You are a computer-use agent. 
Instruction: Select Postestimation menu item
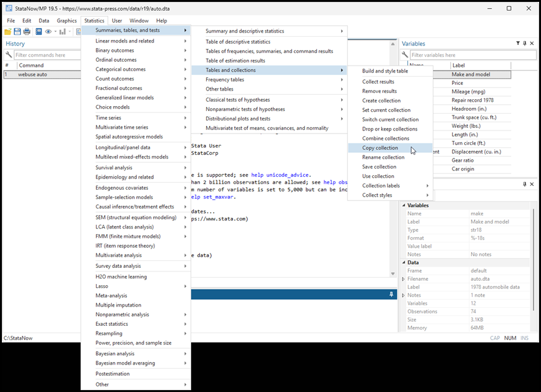(136, 374)
